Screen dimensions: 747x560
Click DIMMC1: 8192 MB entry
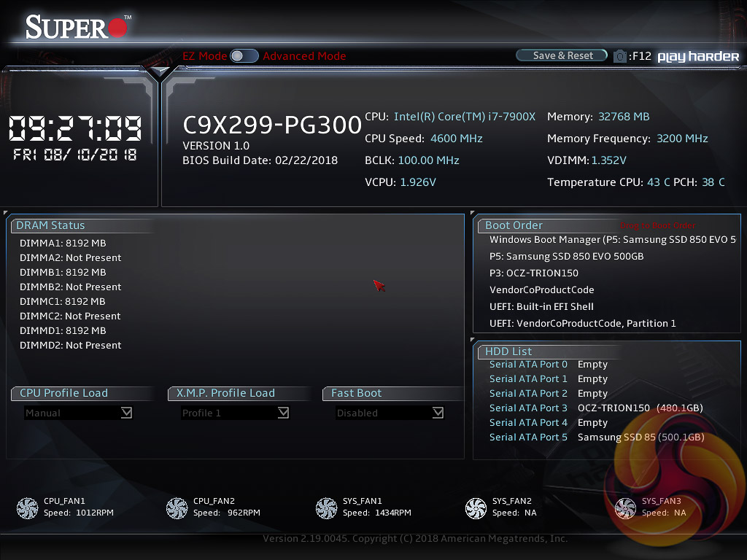[63, 301]
